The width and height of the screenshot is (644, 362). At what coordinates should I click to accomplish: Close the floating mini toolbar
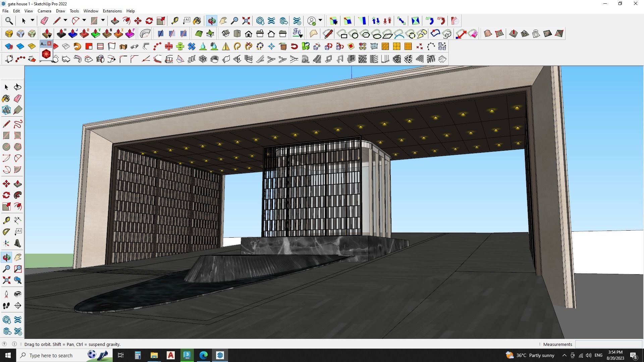tap(49, 43)
